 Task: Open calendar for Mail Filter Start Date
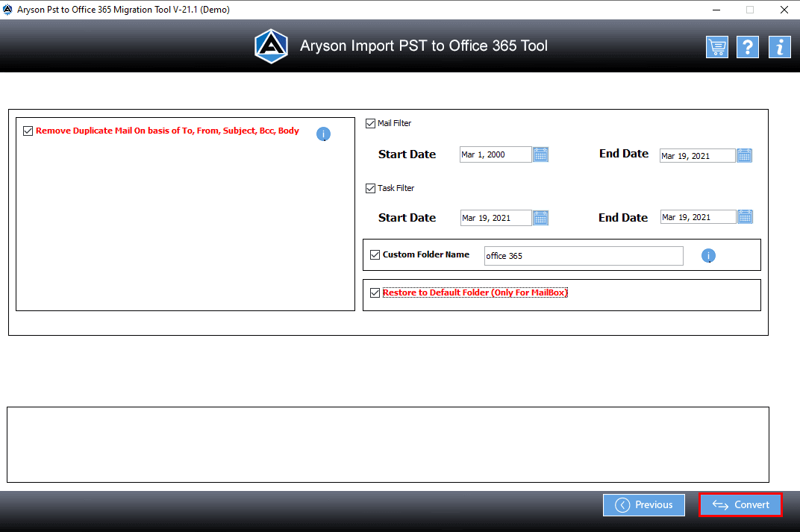tap(540, 154)
